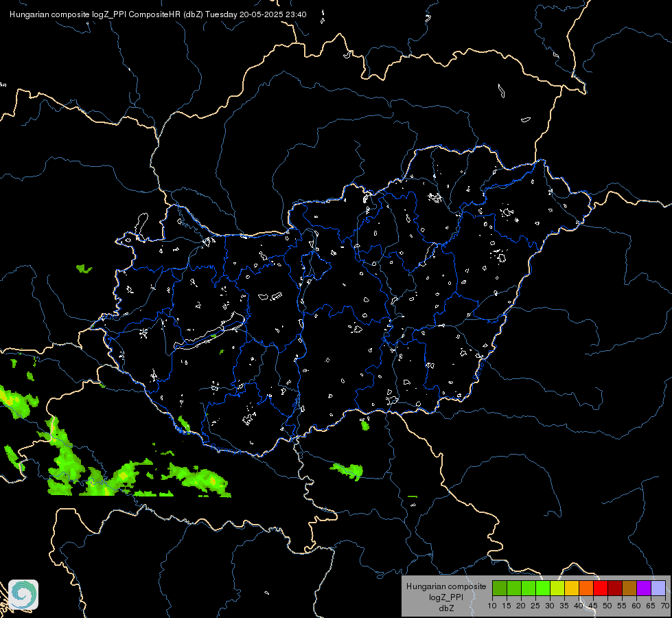Click the legend scale value '60'
Image resolution: width=672 pixels, height=618 pixels.
click(x=636, y=606)
